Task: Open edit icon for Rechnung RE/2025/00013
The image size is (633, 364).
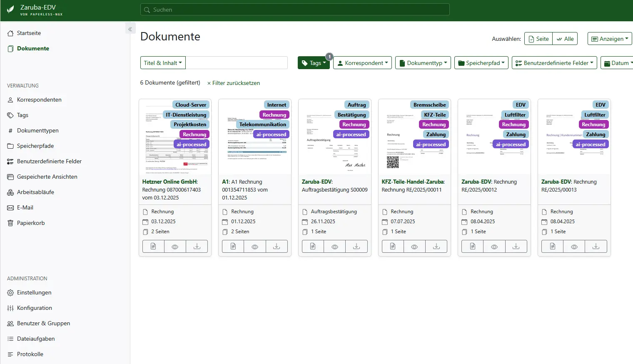Action: pos(552,247)
